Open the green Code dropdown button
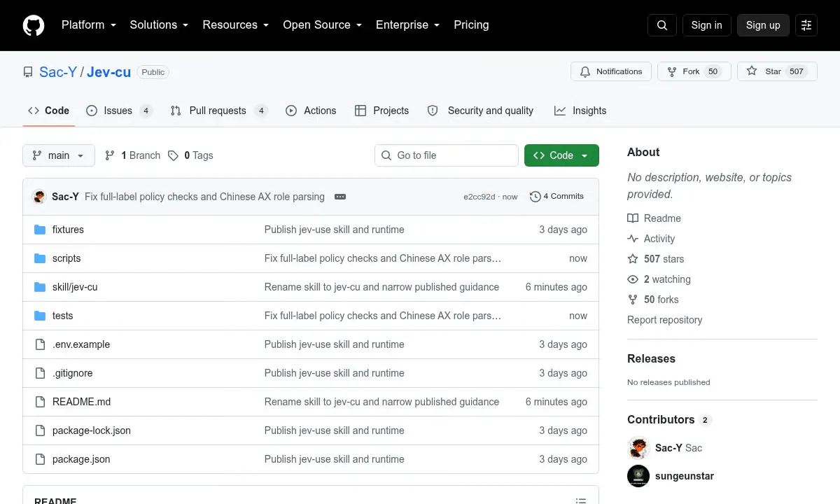 (x=561, y=155)
